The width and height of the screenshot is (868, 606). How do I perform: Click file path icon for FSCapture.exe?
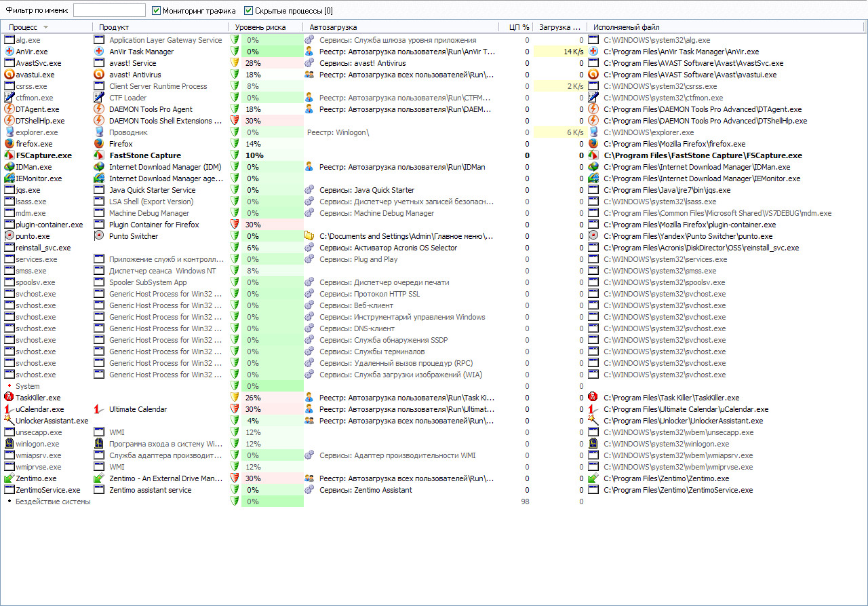(593, 155)
